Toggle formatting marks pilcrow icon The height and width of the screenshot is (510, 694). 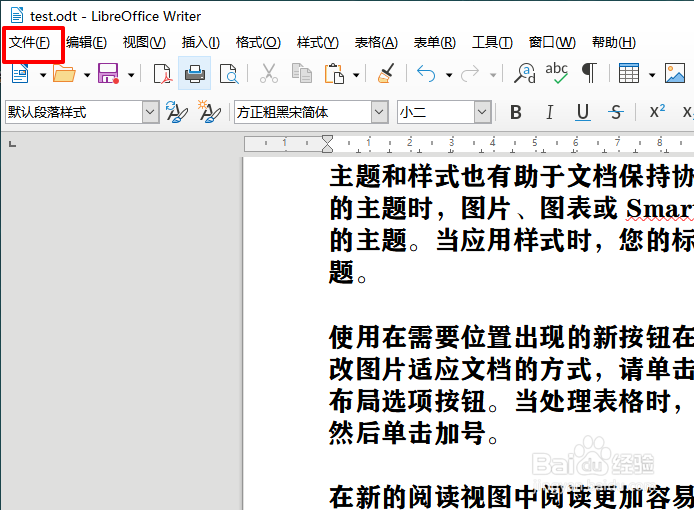point(590,73)
